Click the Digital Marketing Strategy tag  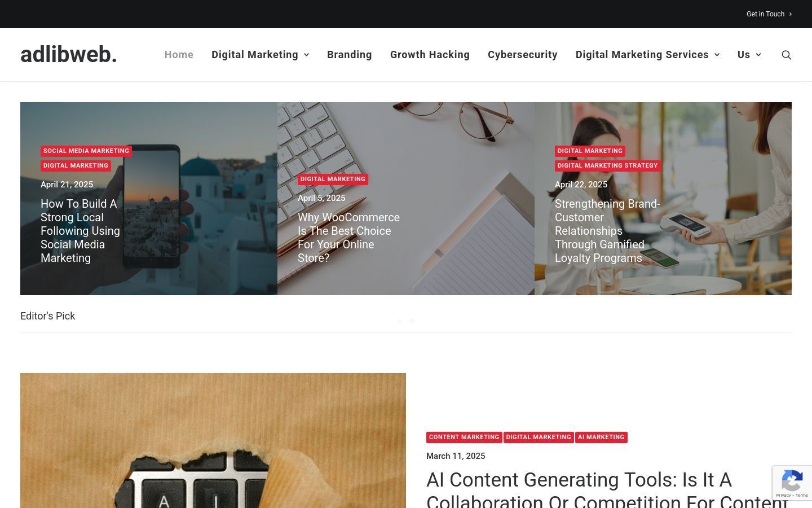tap(607, 166)
